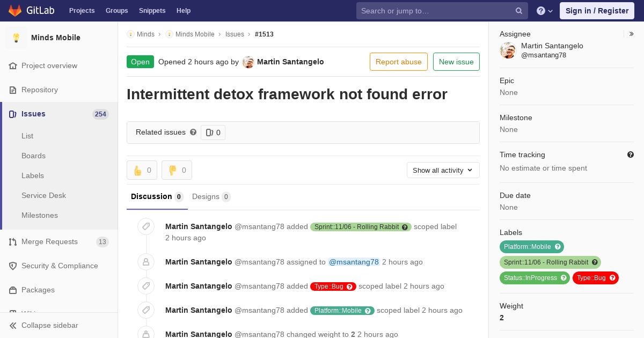Click the search magnifier icon
The image size is (644, 338).
(519, 11)
